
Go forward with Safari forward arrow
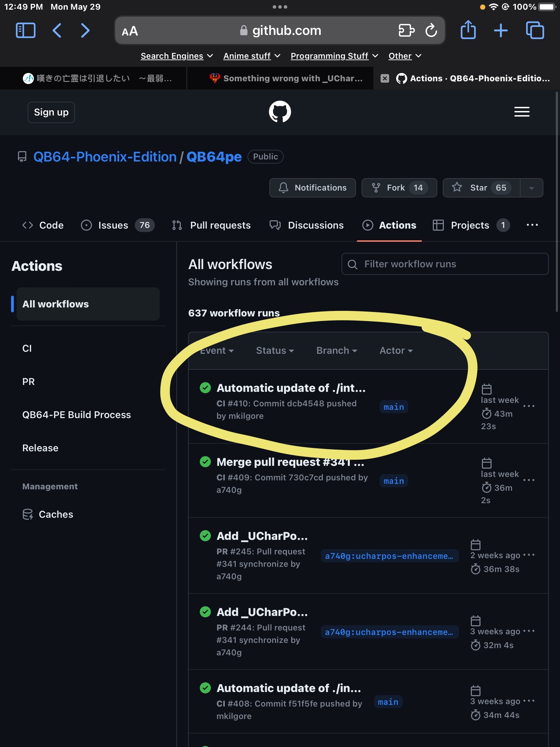tap(85, 30)
